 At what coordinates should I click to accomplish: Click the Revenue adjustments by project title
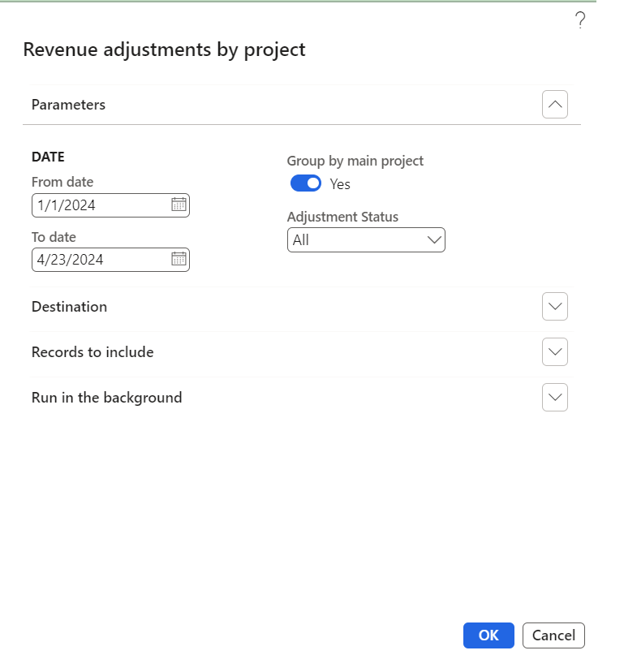[164, 50]
